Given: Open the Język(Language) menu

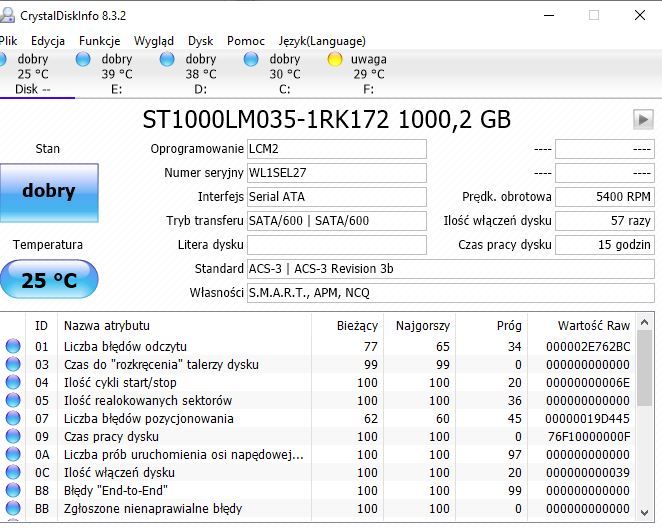Looking at the screenshot, I should click(322, 41).
